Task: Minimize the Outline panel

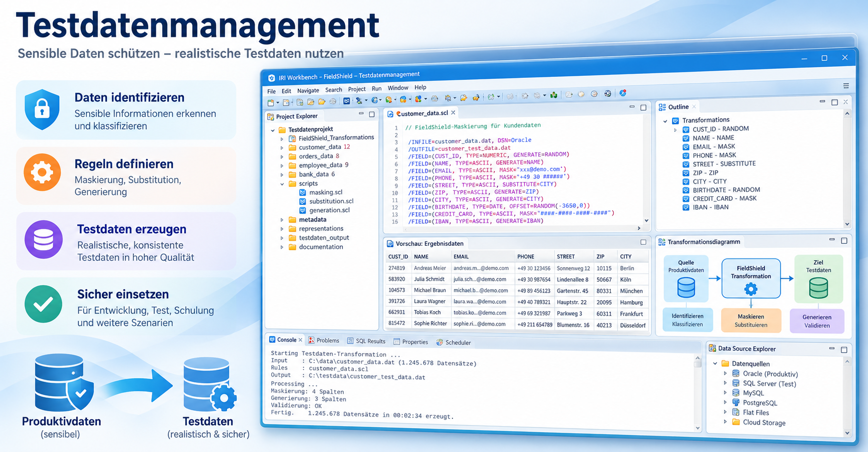Action: [x=822, y=101]
